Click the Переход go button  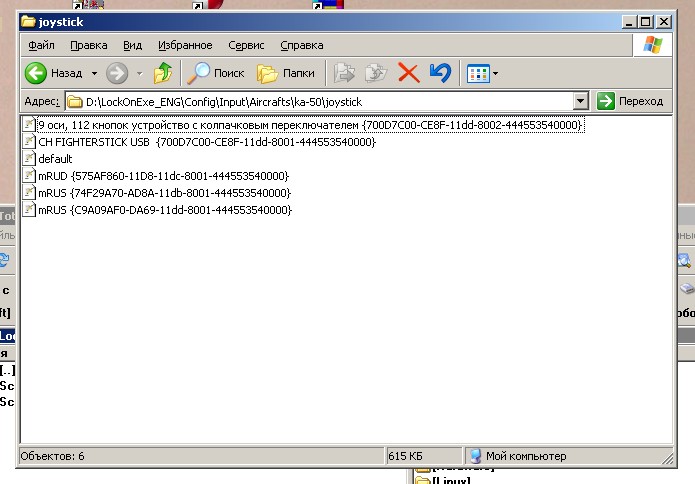coord(630,101)
